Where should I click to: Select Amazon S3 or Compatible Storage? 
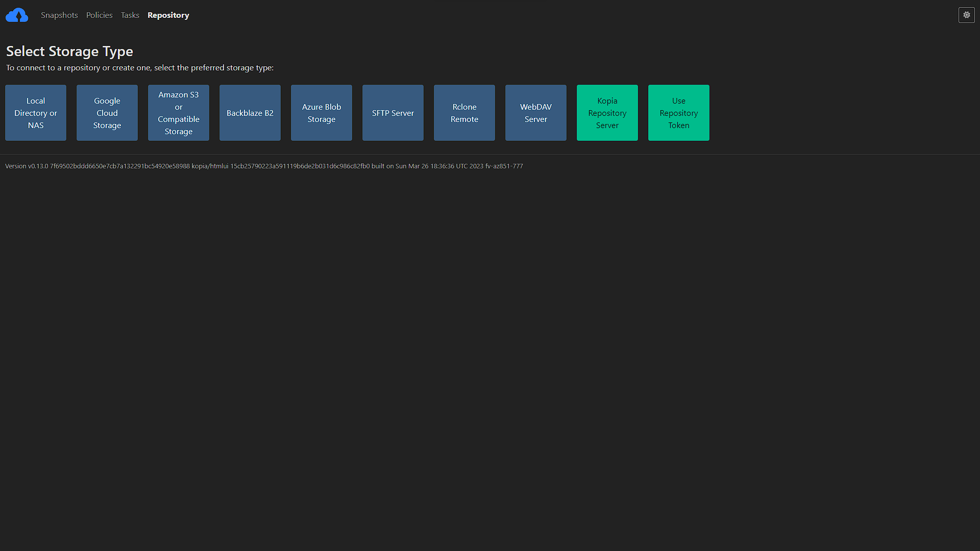pos(178,112)
